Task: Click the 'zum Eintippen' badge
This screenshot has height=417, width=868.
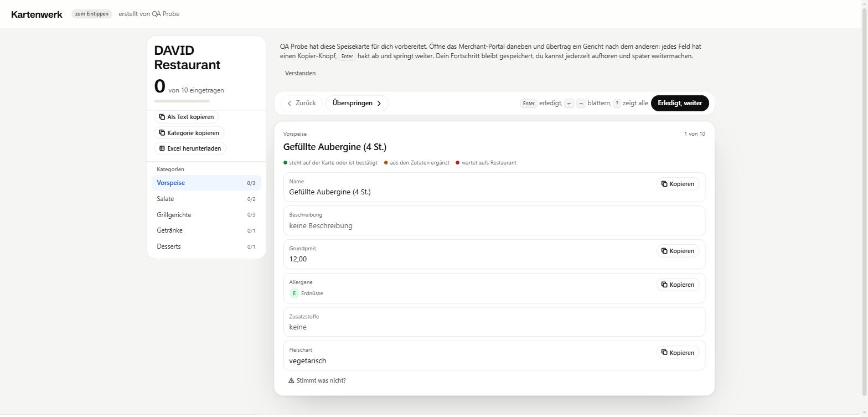Action: 92,14
